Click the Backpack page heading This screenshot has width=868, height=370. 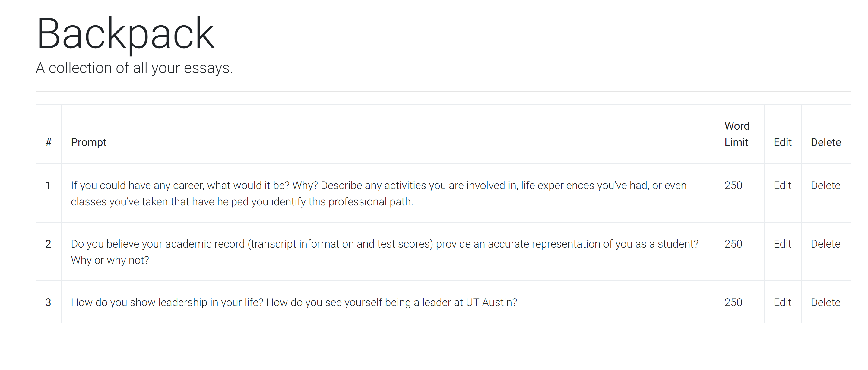pyautogui.click(x=125, y=34)
